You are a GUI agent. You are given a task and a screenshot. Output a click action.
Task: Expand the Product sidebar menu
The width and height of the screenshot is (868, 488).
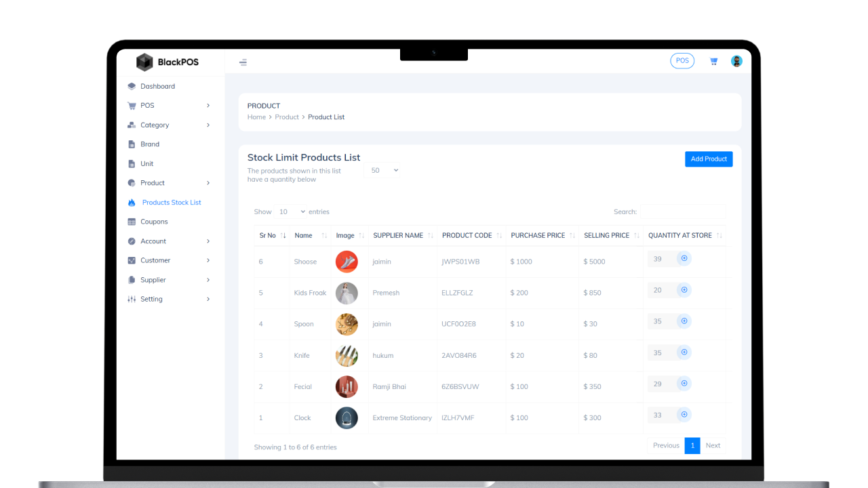point(152,182)
